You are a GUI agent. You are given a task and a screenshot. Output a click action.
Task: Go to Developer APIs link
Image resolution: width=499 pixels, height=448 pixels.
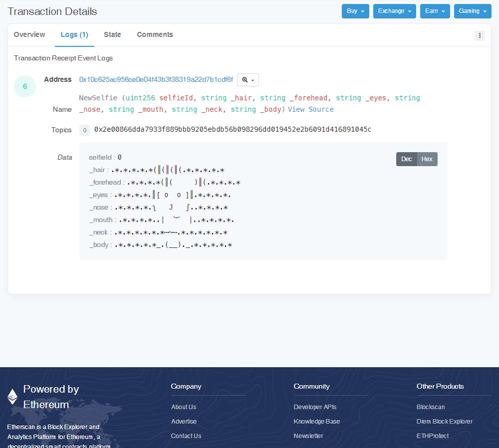pyautogui.click(x=315, y=407)
